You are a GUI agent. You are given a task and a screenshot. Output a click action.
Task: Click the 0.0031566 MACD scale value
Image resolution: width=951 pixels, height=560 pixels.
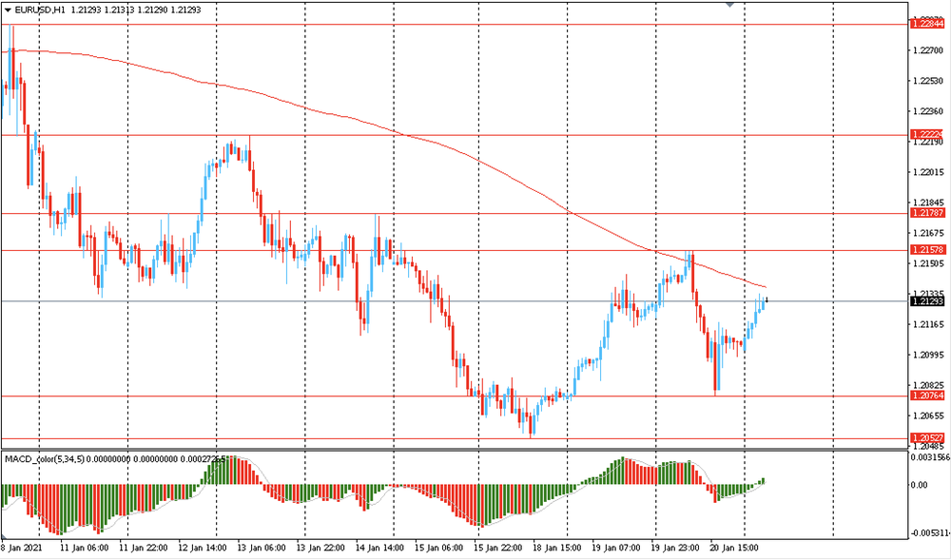click(928, 457)
